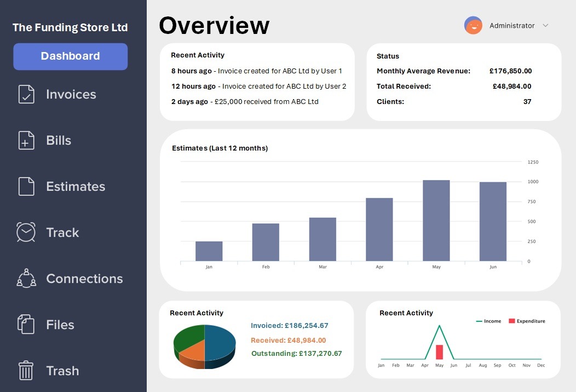This screenshot has width=576, height=392.
Task: Hide the Income line via its legend entry
Action: point(489,321)
